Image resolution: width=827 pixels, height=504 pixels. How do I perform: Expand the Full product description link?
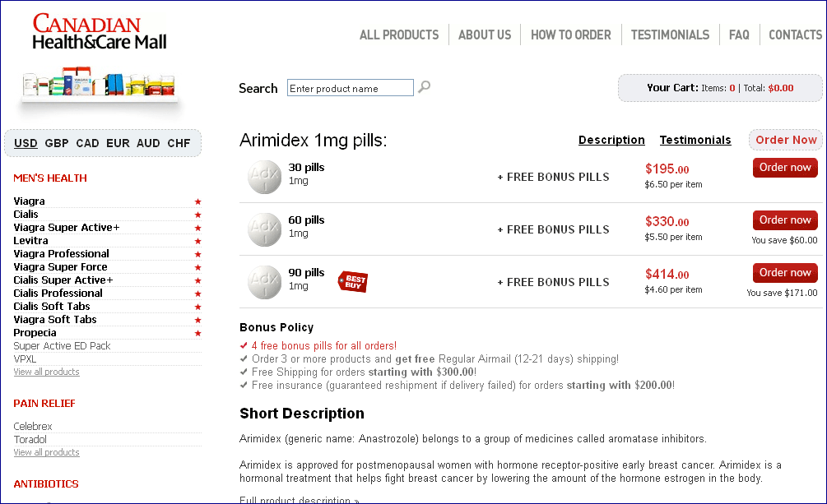coord(299,500)
